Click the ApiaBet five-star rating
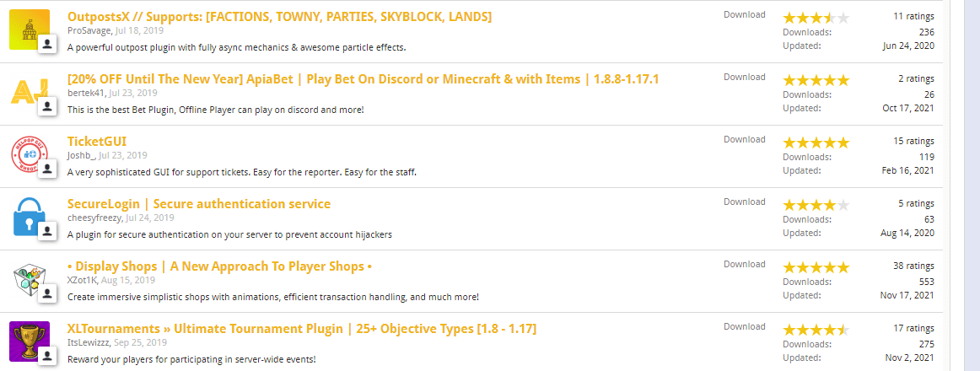The image size is (980, 371). [816, 81]
